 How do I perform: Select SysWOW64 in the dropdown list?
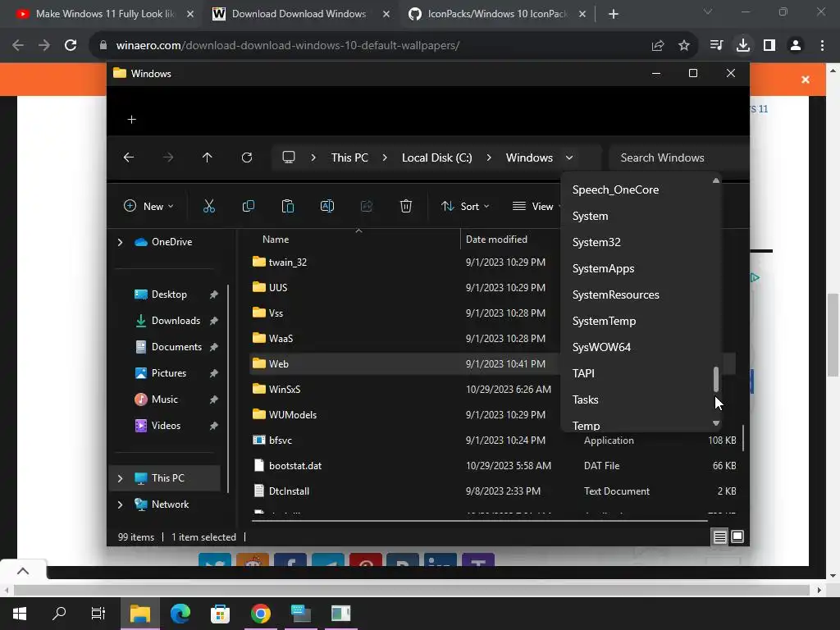601,347
